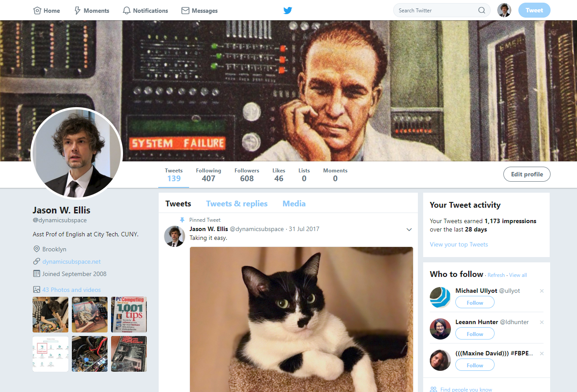Follow Leeann Hunter
This screenshot has width=577, height=392.
point(475,333)
